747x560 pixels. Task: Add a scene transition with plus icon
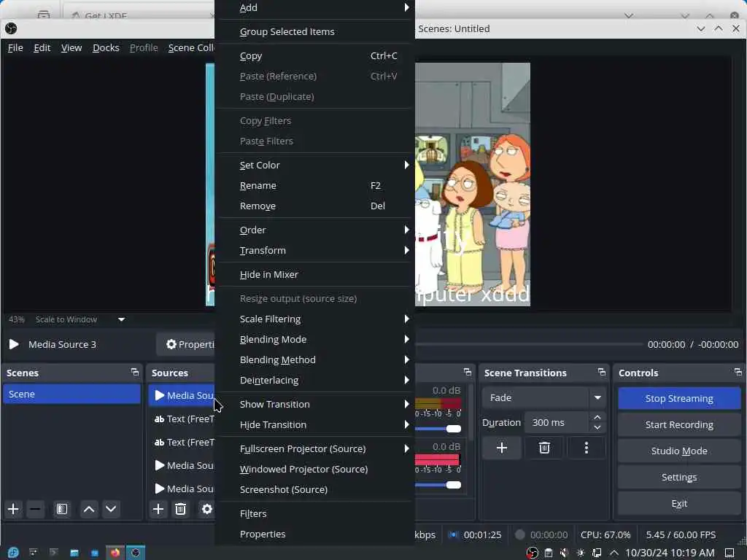pyautogui.click(x=502, y=448)
